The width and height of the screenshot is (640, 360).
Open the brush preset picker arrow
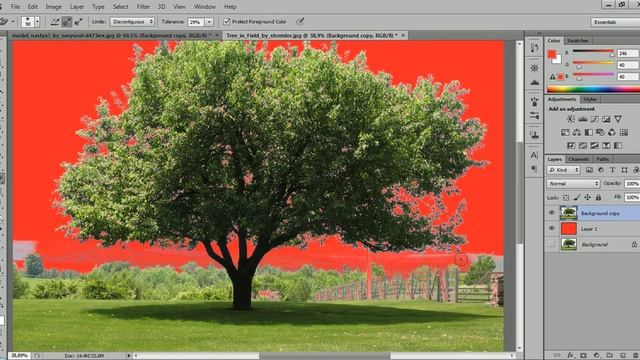pyautogui.click(x=37, y=22)
